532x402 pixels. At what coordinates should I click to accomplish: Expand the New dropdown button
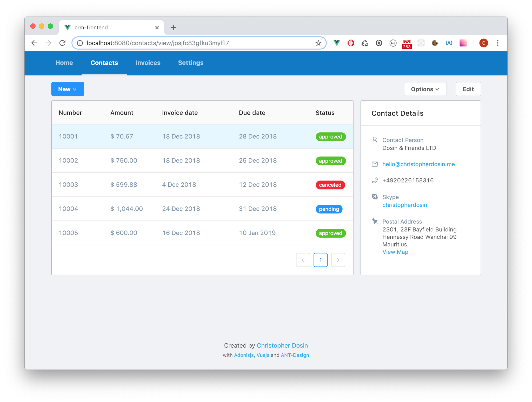pyautogui.click(x=68, y=89)
